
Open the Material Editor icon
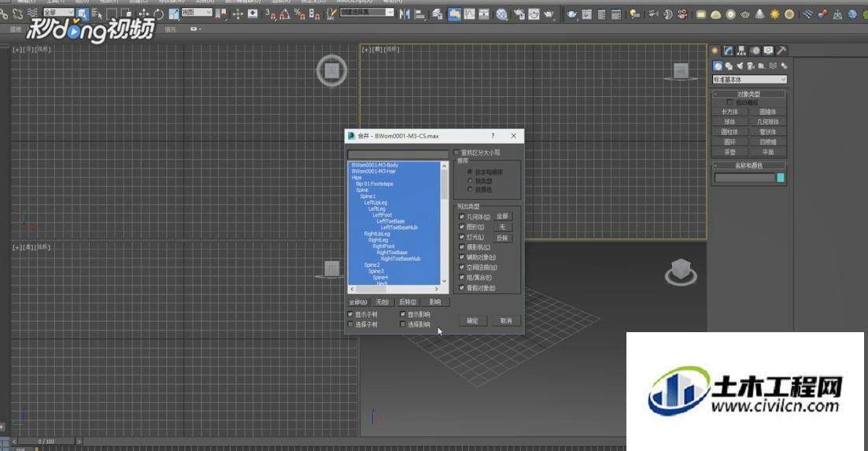tap(501, 14)
